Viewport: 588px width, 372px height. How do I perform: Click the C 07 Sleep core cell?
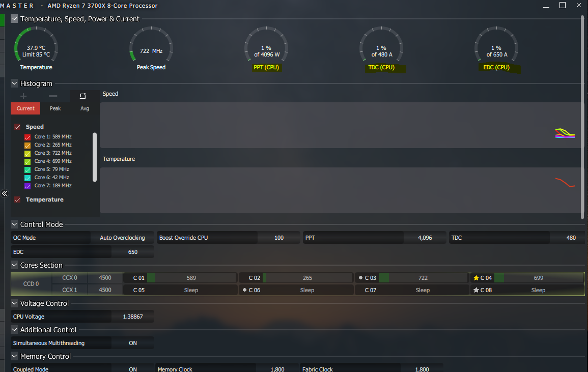coord(412,290)
